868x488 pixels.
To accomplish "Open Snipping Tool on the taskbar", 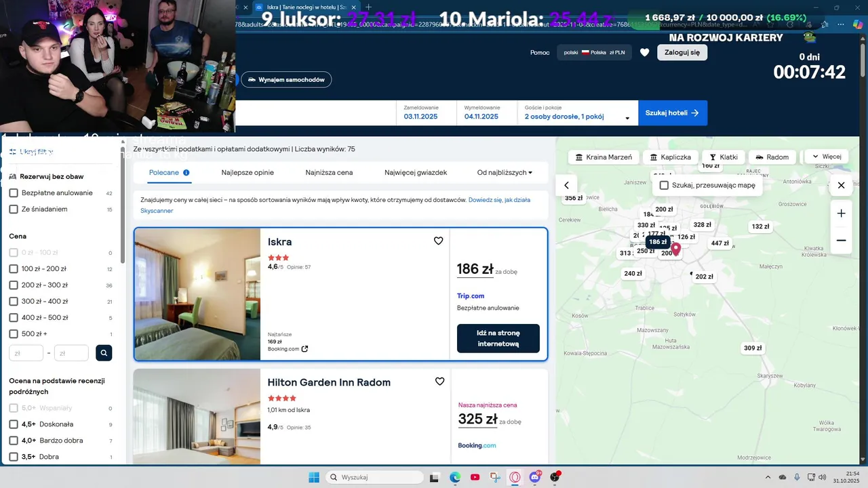I will click(495, 477).
